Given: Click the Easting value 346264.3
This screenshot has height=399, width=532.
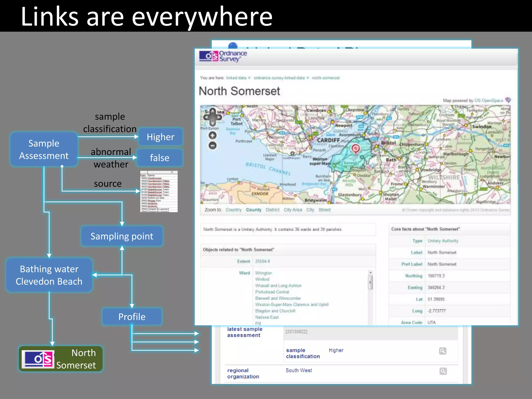Looking at the screenshot, I should coord(436,288).
